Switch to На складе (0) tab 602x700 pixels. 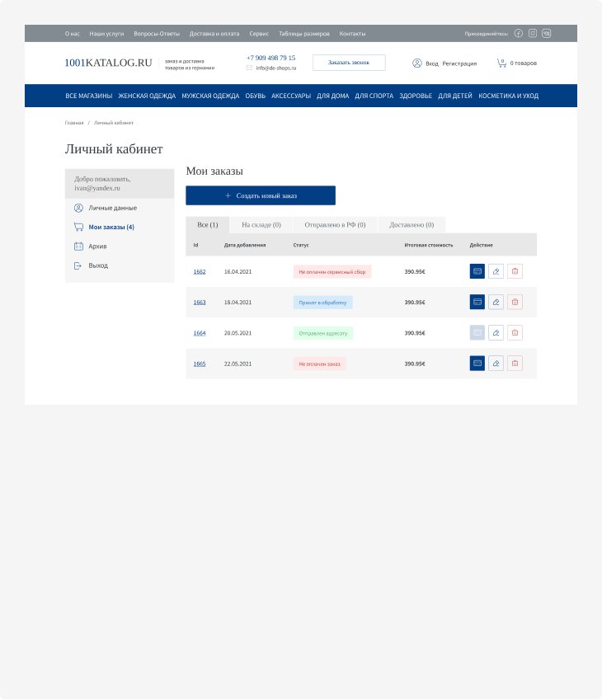[261, 225]
